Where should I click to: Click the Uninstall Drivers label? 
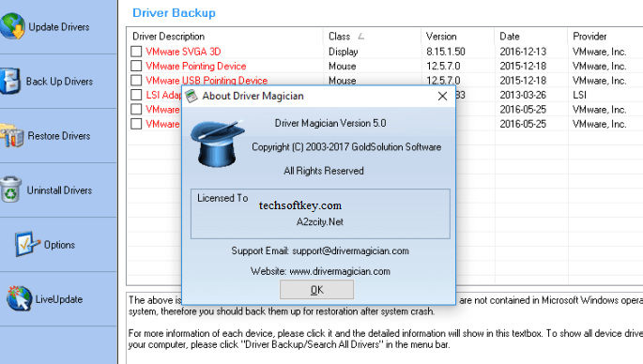(59, 190)
